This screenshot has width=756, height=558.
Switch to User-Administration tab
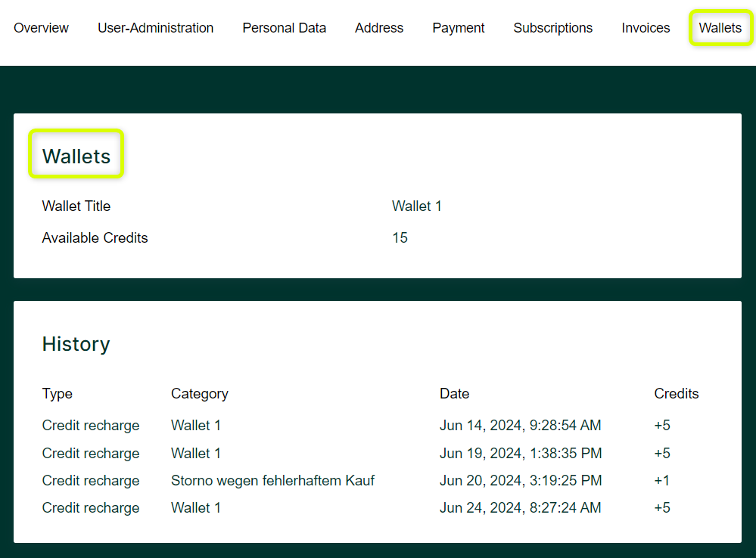[155, 28]
